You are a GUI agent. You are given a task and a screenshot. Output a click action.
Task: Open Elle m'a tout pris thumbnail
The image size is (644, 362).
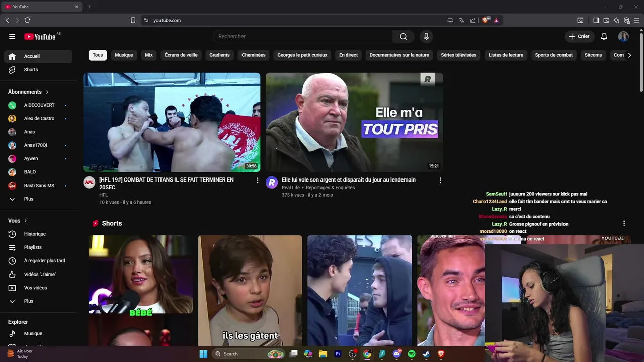click(x=354, y=123)
